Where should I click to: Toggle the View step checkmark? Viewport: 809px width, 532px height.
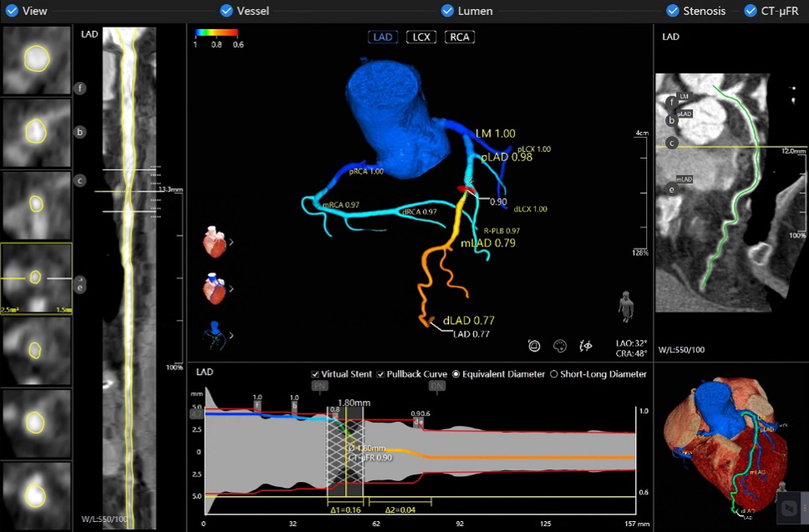[x=12, y=11]
